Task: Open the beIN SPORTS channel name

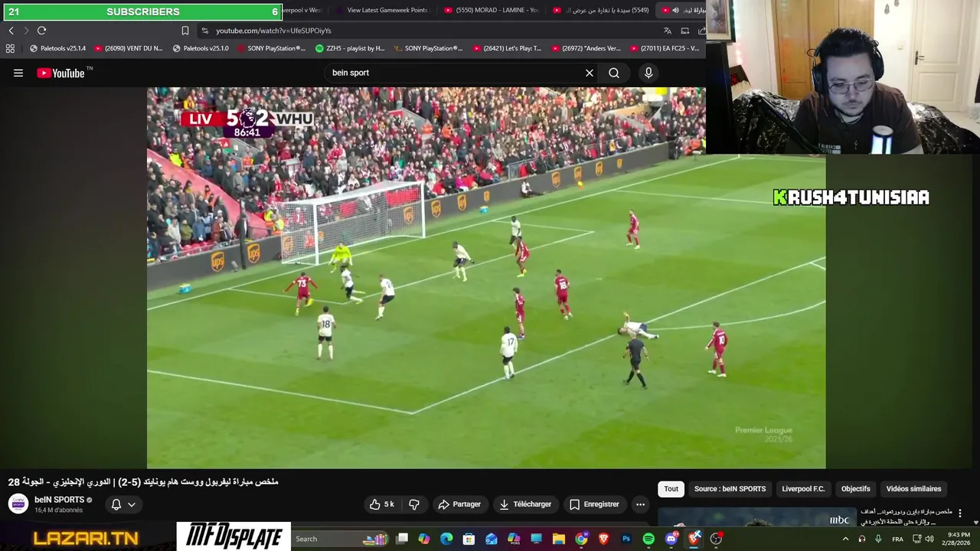Action: point(59,500)
